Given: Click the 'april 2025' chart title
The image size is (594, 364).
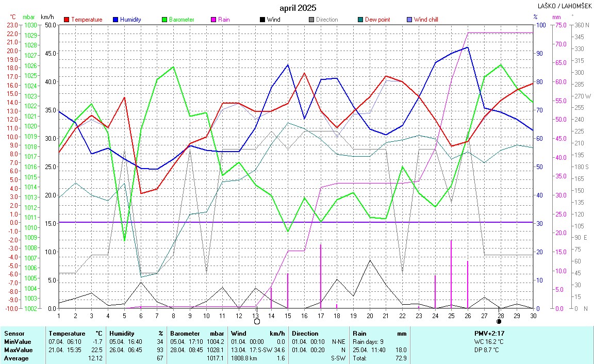Looking at the screenshot, I should coord(298,8).
